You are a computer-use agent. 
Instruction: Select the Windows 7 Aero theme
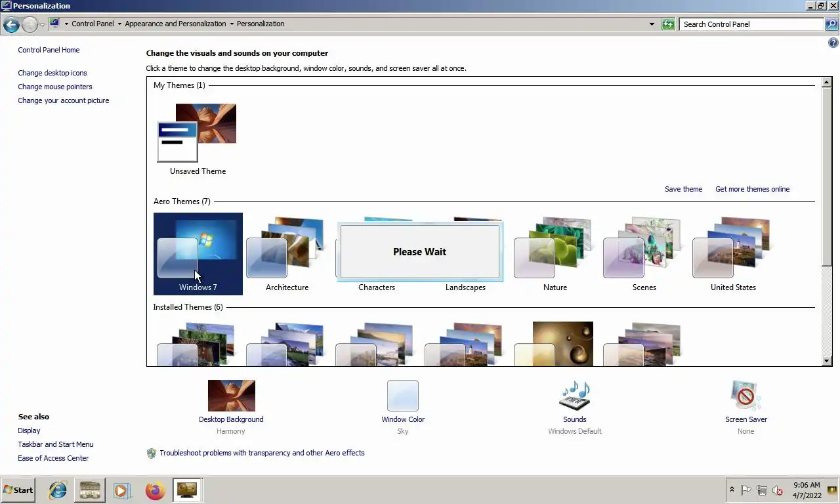(198, 254)
